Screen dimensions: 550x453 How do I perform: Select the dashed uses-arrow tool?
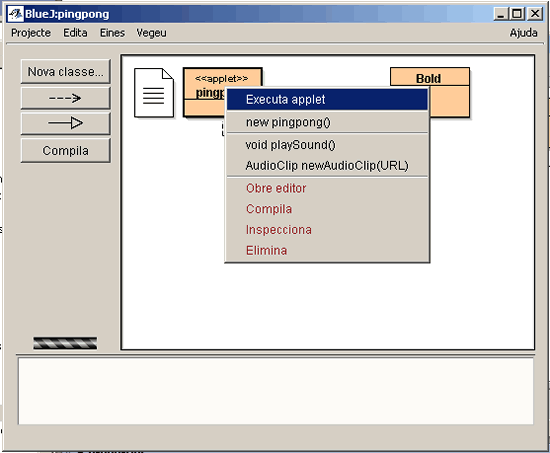coord(66,98)
